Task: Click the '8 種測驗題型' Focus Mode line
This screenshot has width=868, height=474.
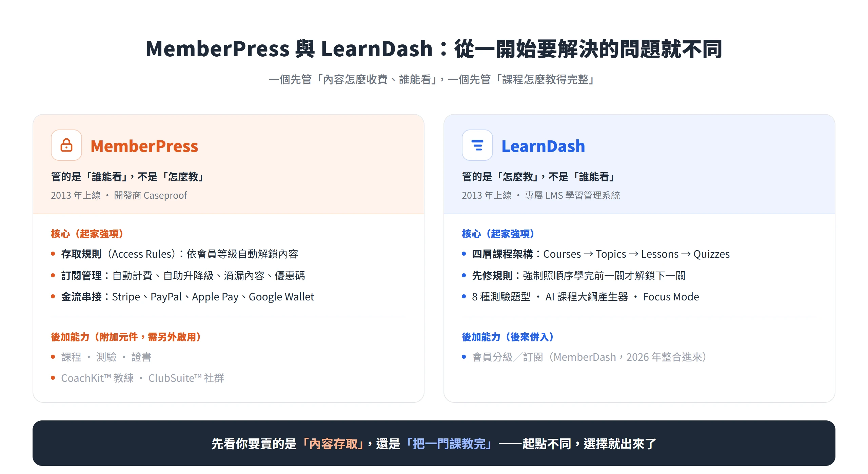Action: (580, 297)
